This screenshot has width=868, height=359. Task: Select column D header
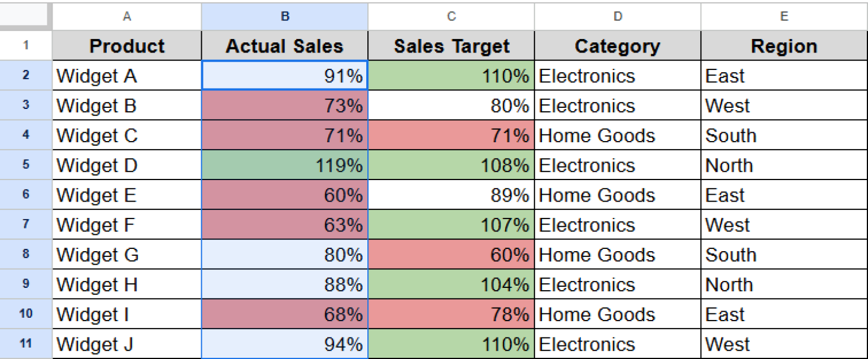click(x=617, y=16)
